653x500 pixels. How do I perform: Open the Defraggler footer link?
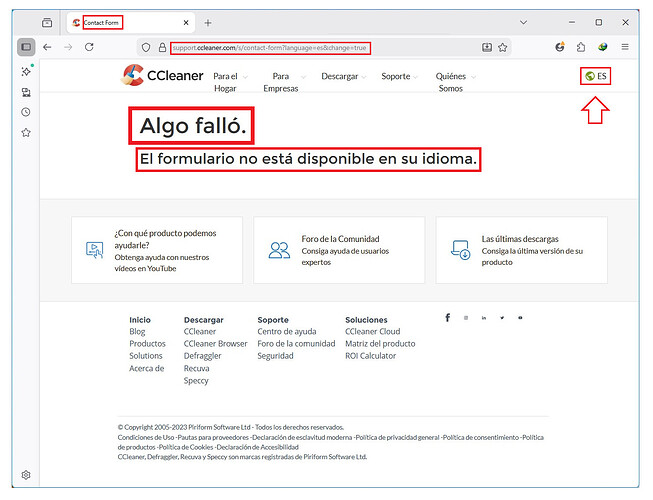coord(203,355)
